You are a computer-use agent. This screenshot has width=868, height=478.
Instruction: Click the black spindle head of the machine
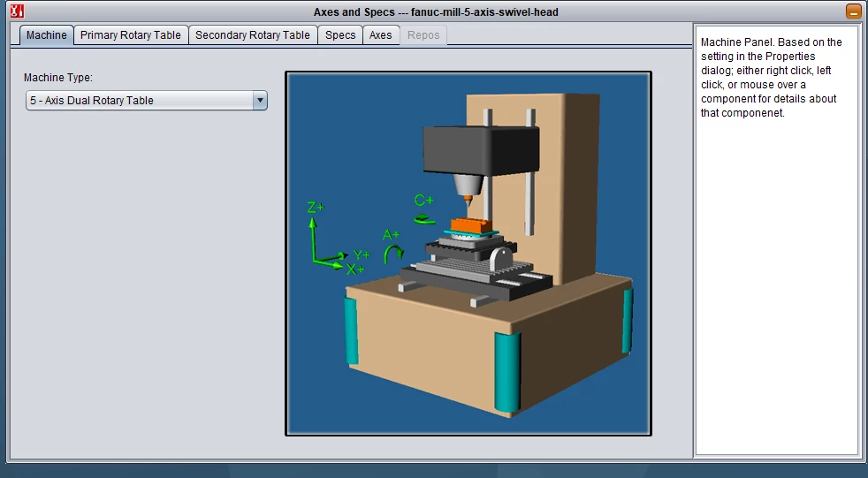click(481, 149)
